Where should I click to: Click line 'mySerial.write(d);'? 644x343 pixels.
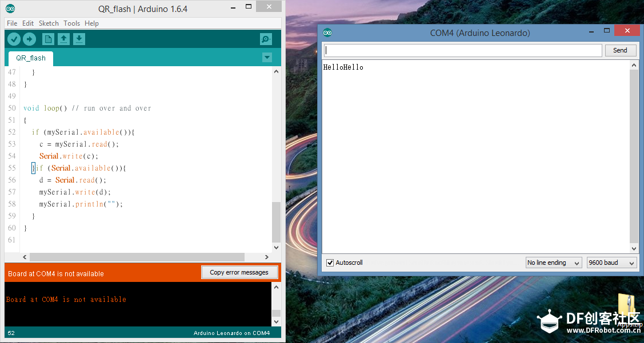pos(75,192)
